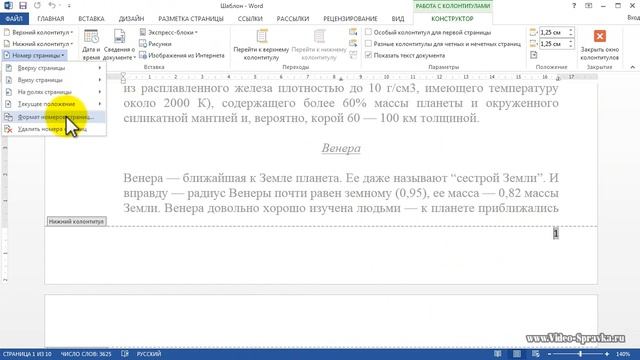This screenshot has width=640, height=360.
Task: Uncheck Show Document Text checkbox
Action: point(369,55)
